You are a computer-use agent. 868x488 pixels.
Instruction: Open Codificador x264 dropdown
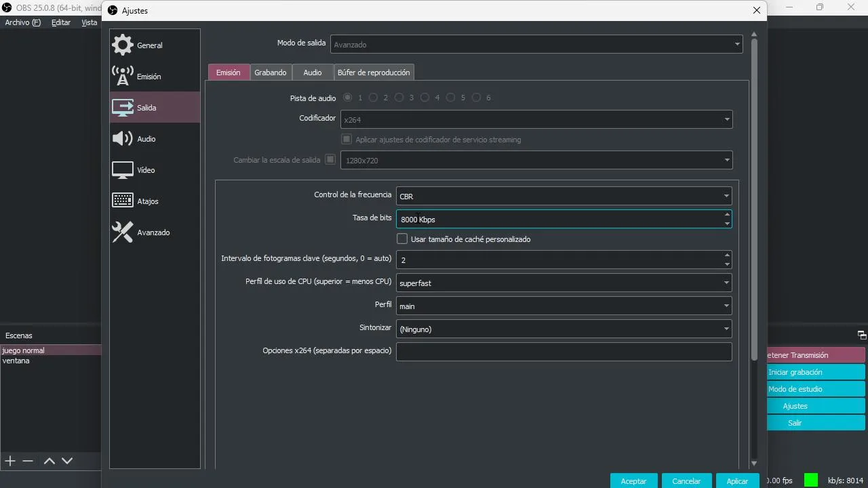[536, 119]
